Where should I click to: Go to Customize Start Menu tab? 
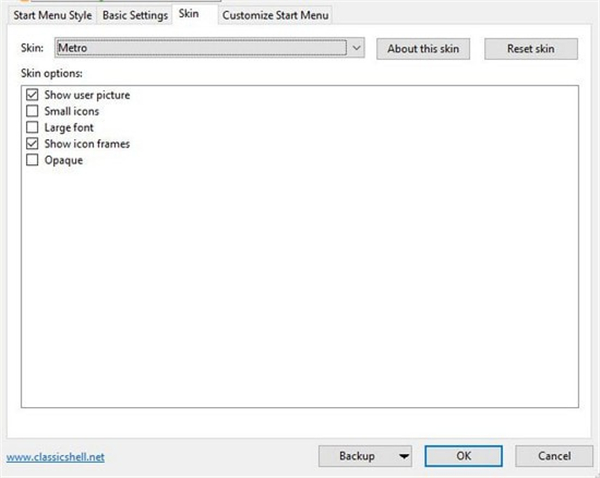(275, 16)
